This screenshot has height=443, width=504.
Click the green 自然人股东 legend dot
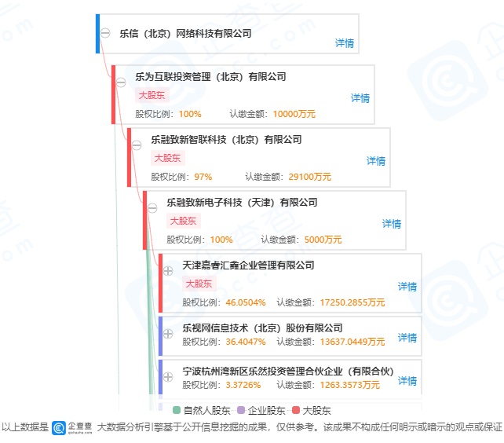177,410
